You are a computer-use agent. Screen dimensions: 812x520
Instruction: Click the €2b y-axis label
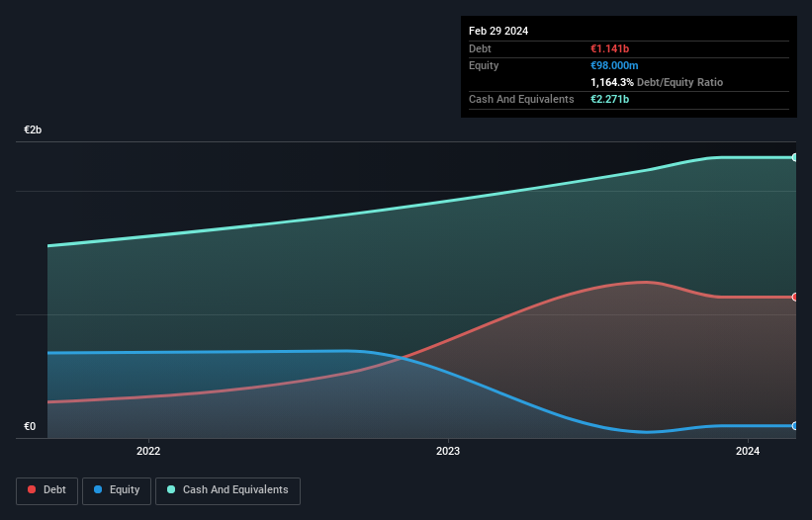tap(33, 130)
